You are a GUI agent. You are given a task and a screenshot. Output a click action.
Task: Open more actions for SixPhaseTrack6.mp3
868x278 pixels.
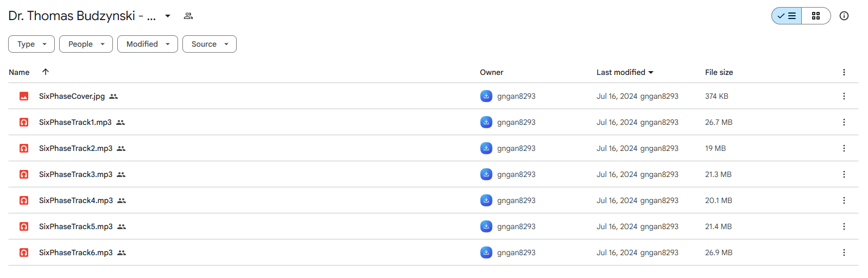[x=844, y=252]
